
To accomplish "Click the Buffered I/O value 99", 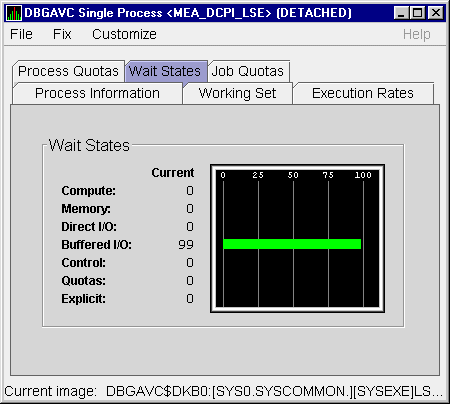I will 186,245.
